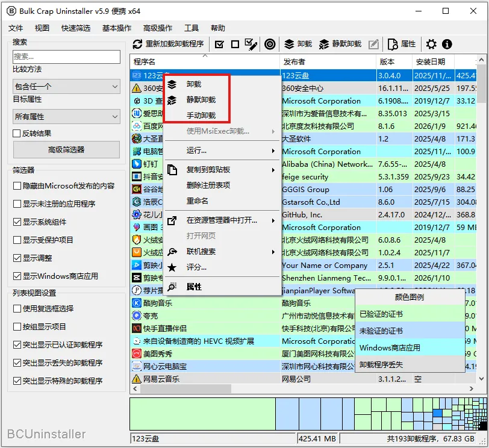Enable 显示未注册的应用程序 checkbox

click(x=17, y=204)
